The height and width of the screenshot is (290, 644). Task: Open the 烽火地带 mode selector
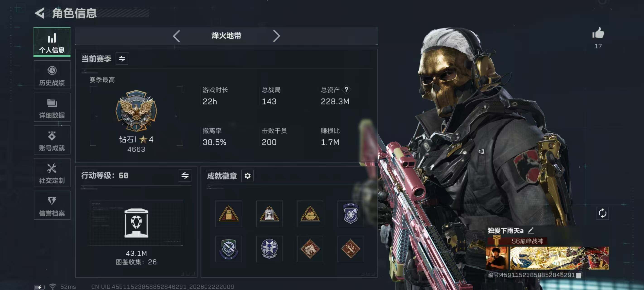(x=226, y=36)
